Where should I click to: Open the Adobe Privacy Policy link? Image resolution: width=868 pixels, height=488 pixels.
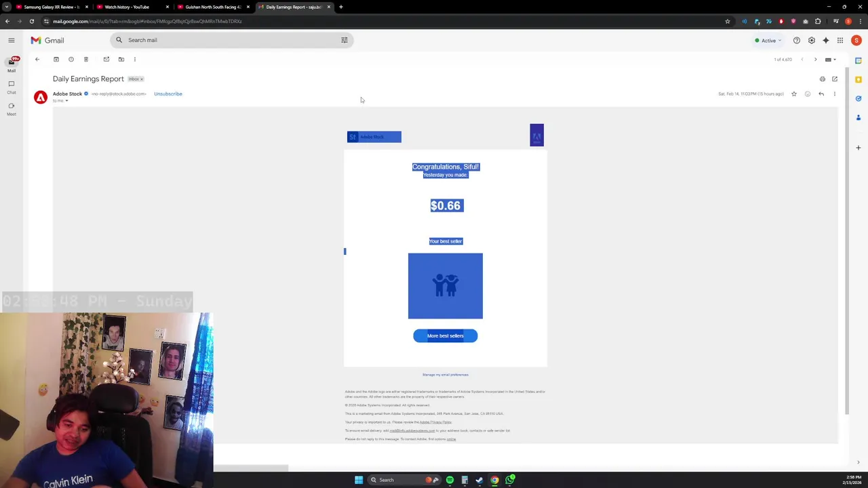click(435, 422)
